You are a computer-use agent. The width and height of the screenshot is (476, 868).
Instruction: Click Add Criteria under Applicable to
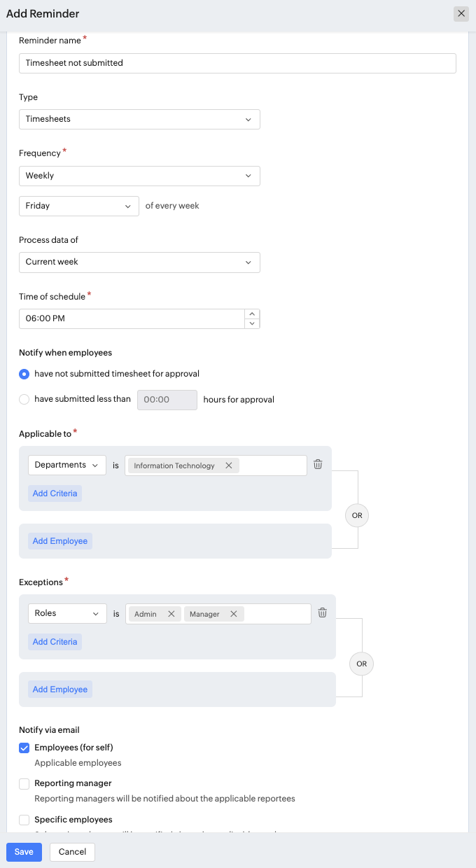click(55, 493)
